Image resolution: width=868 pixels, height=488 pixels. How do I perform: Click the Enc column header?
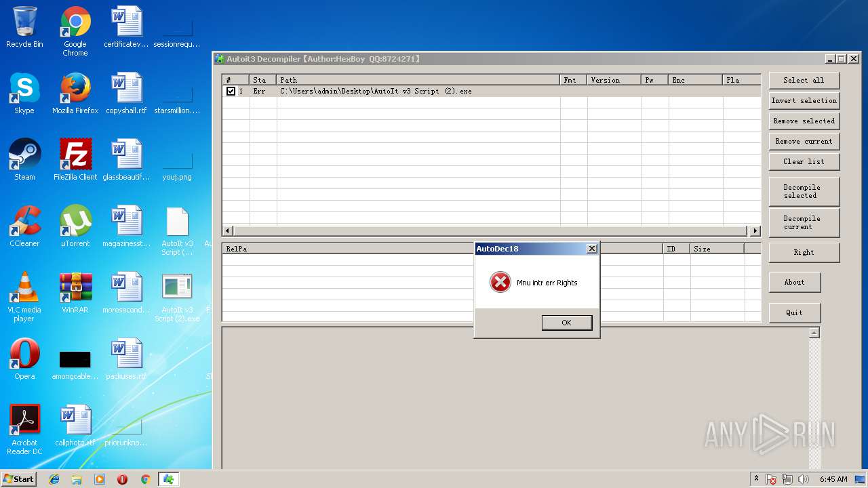(696, 80)
